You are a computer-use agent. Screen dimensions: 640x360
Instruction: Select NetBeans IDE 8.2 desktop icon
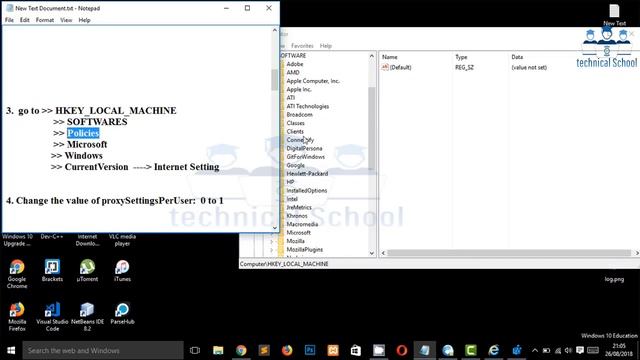(x=87, y=316)
